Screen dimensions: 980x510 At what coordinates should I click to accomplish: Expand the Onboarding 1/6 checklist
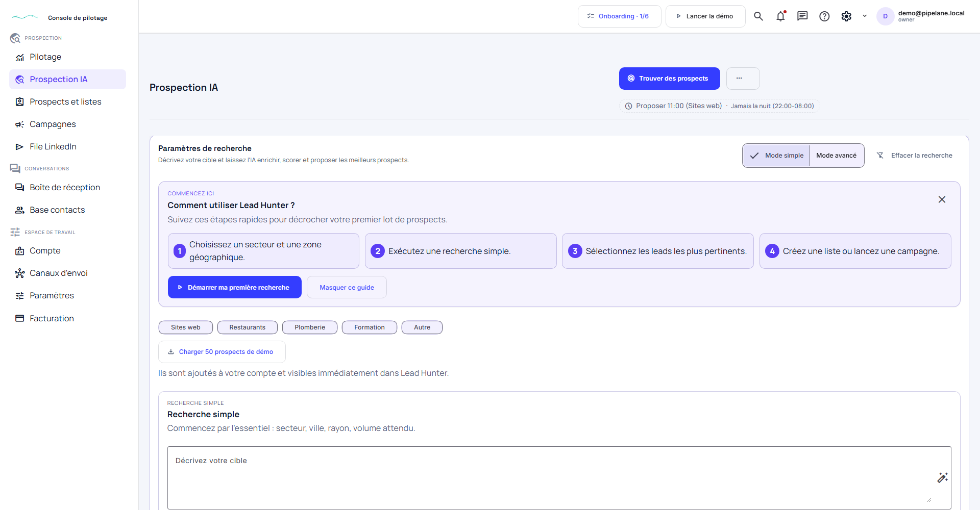point(619,16)
